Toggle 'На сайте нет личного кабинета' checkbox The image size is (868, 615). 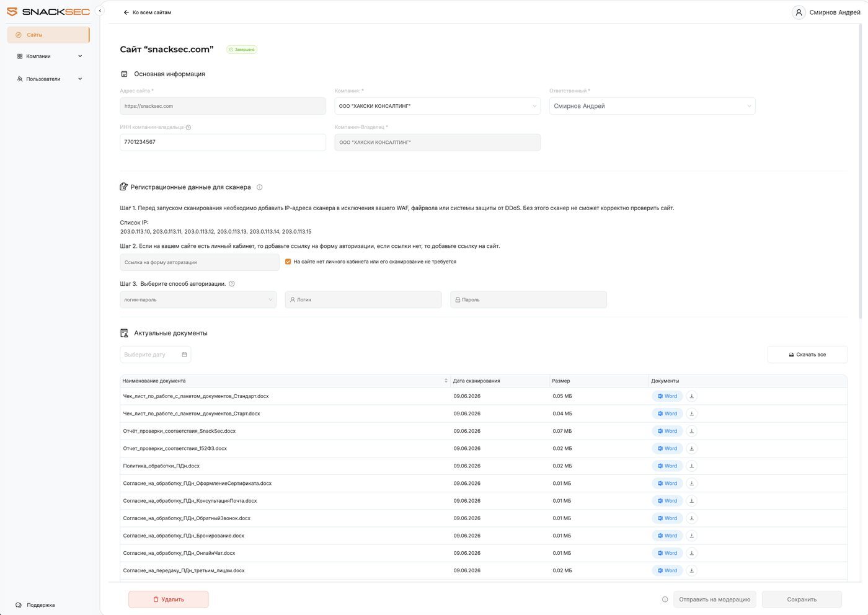[288, 262]
